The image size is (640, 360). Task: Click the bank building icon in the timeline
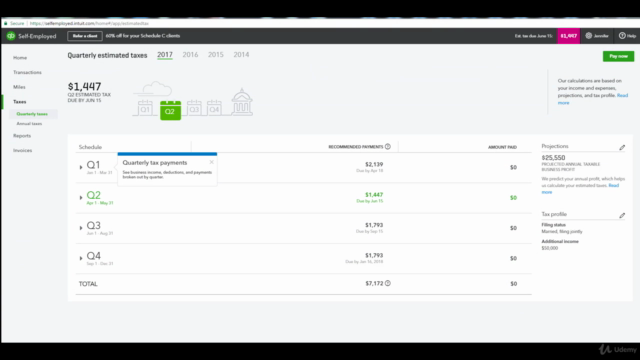tap(242, 102)
